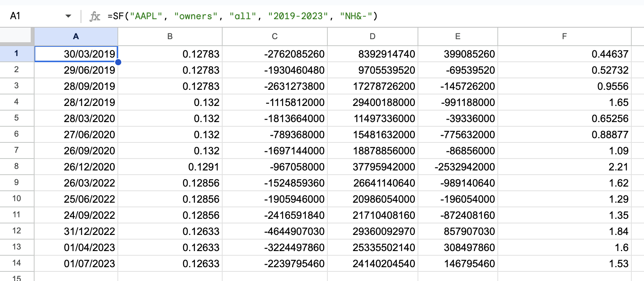The width and height of the screenshot is (644, 281).
Task: Click cell containing -4644907030
Action: pos(275,231)
